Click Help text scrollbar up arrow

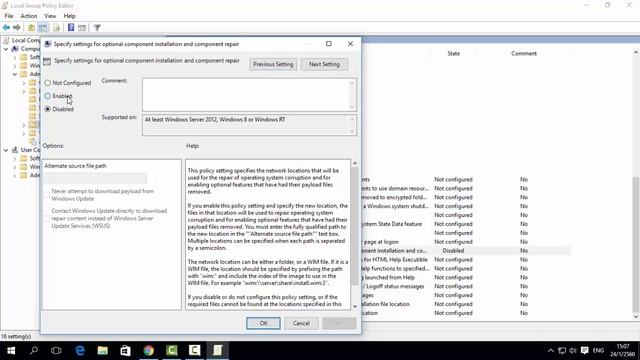pos(355,164)
